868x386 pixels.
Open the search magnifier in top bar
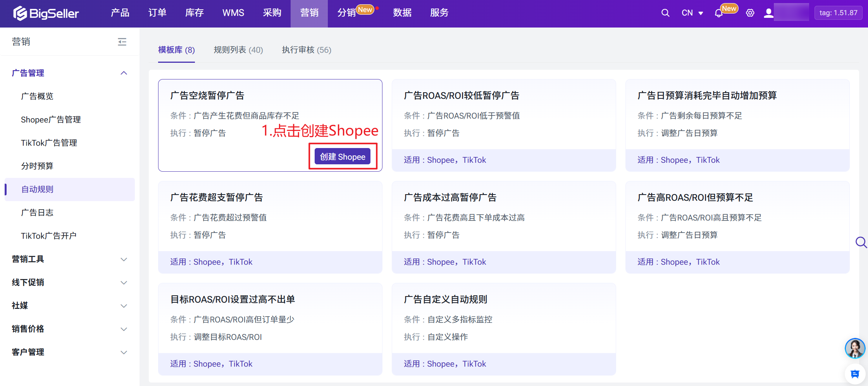tap(665, 13)
